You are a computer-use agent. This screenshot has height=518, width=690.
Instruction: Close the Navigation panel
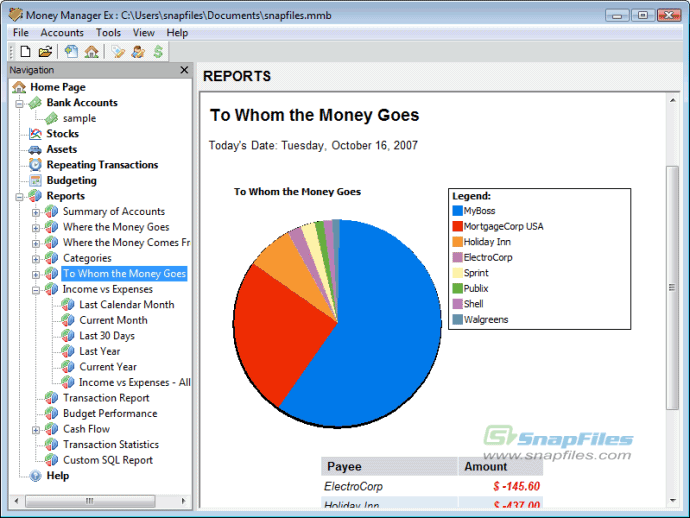(184, 70)
